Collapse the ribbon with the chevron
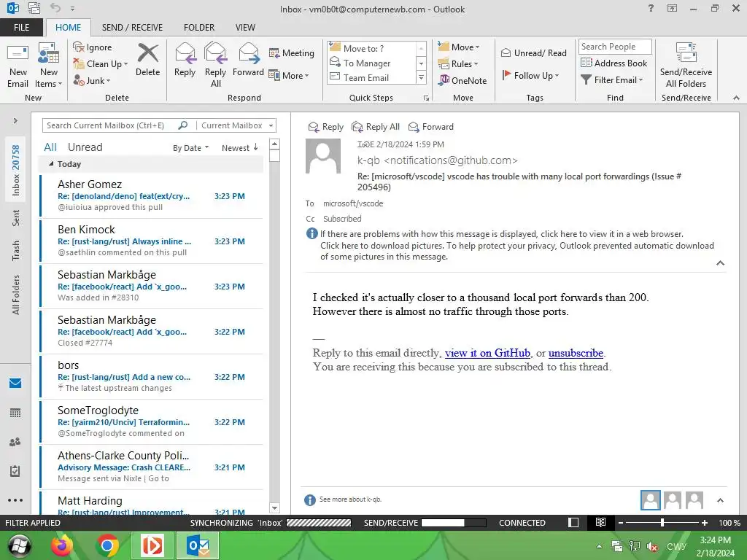This screenshot has height=560, width=747. point(736,98)
